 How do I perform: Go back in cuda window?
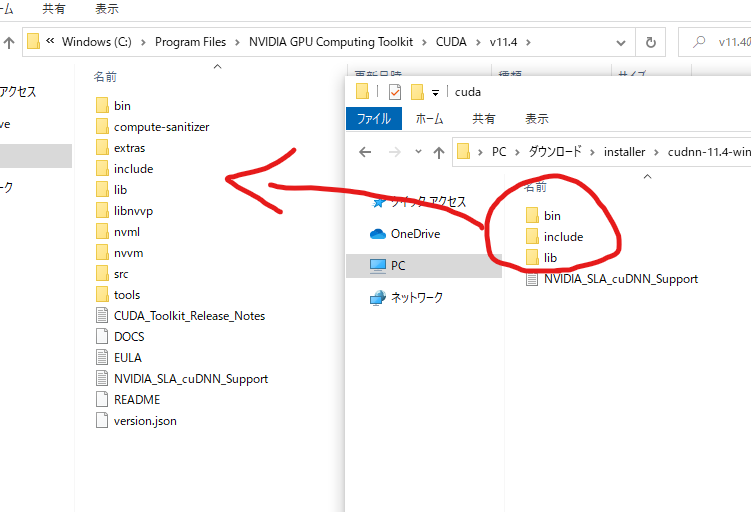click(365, 152)
